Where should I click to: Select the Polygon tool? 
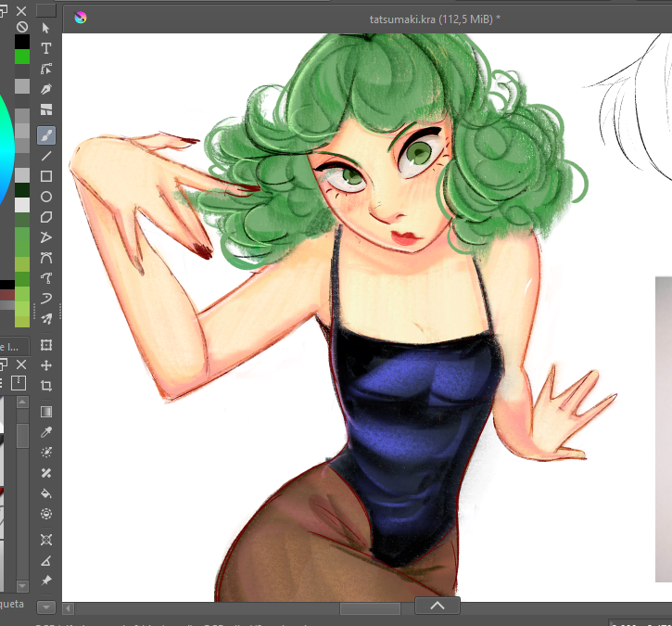(45, 217)
